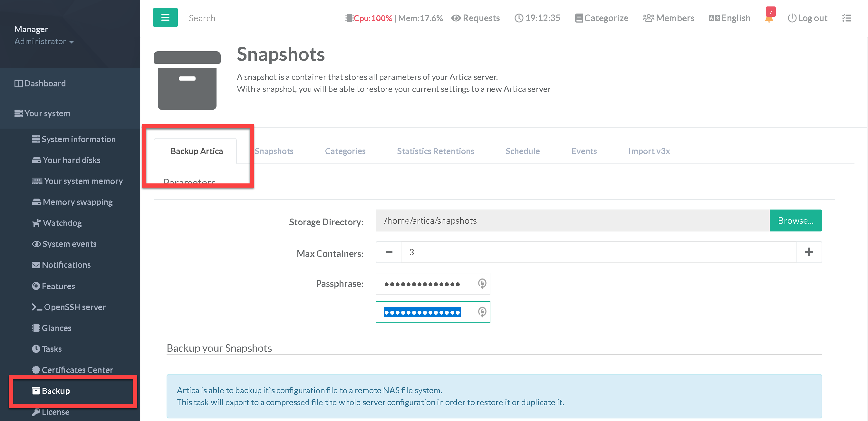Click the Browse... button

(795, 220)
